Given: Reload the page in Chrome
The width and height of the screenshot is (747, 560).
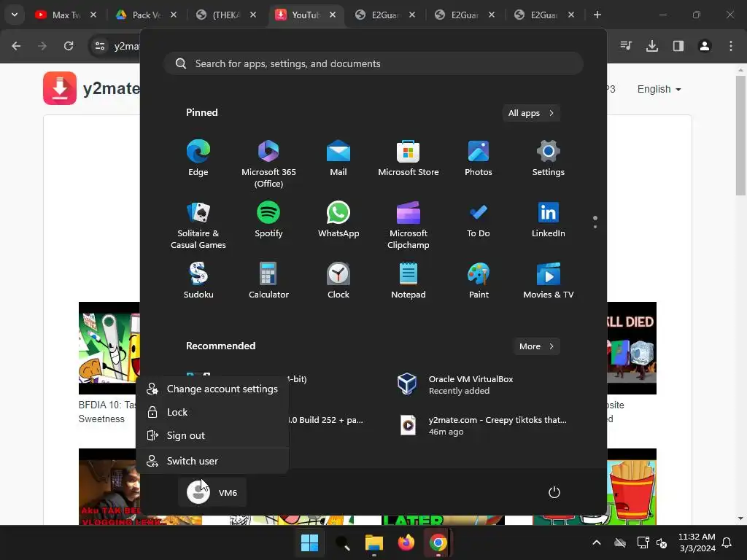Looking at the screenshot, I should (x=69, y=46).
